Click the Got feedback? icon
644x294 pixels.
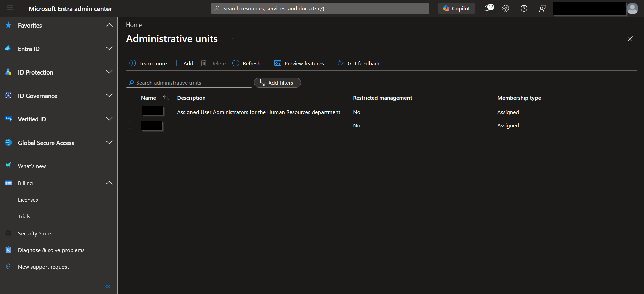click(x=341, y=63)
